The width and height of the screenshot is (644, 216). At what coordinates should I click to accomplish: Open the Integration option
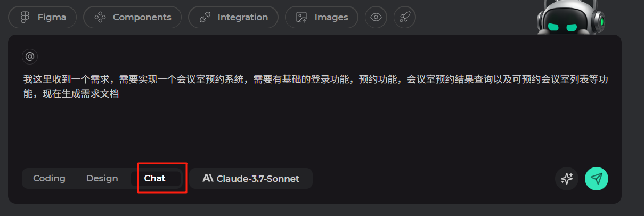[233, 17]
